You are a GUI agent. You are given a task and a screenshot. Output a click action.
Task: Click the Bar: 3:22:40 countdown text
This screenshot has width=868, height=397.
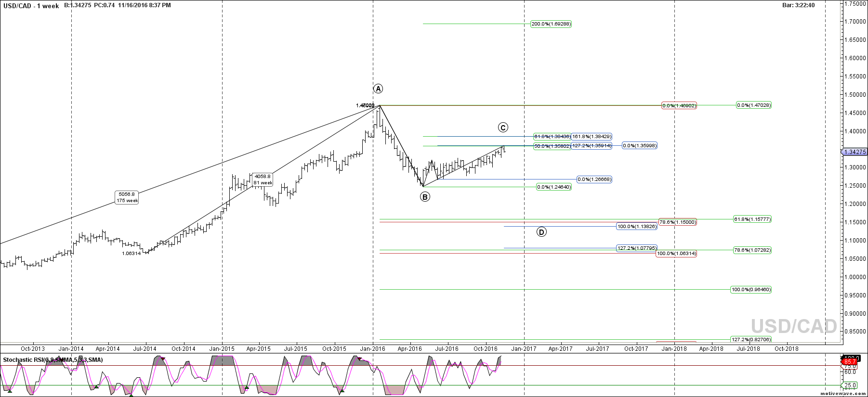[799, 5]
